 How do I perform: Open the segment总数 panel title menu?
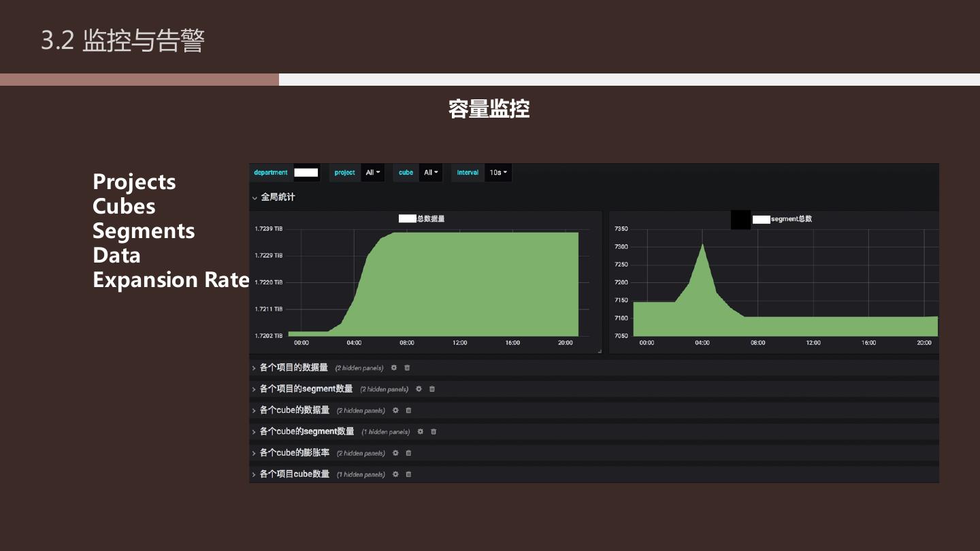[782, 219]
